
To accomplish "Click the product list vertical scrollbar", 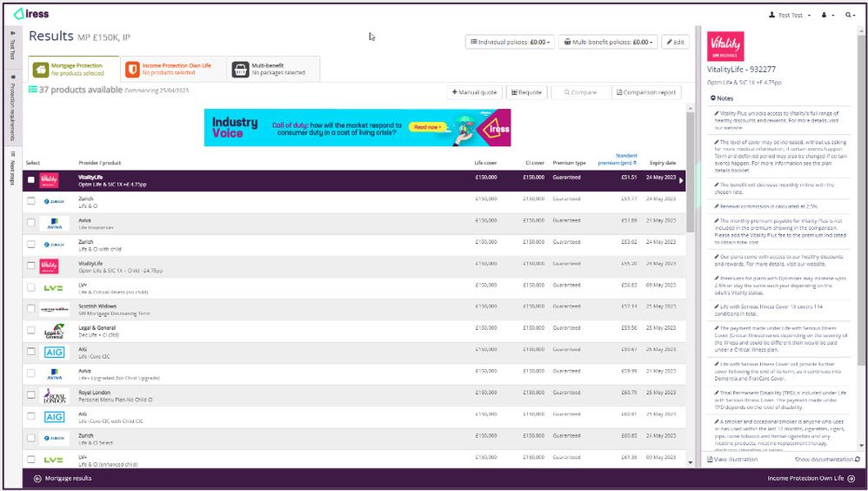I will 690,172.
